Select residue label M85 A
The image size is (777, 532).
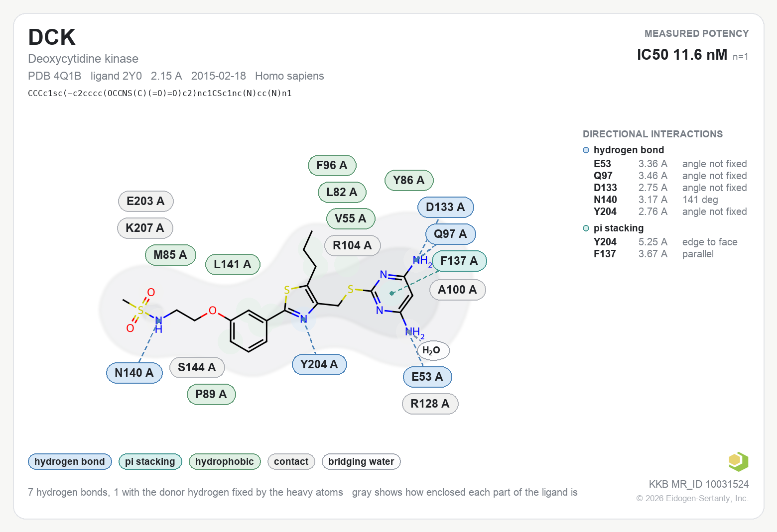pyautogui.click(x=170, y=255)
